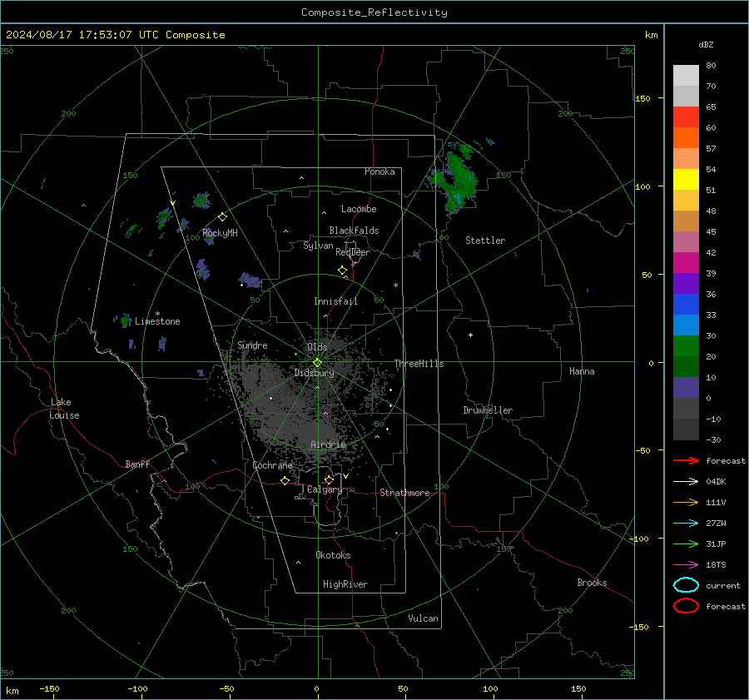This screenshot has height=700, width=749.
Task: Click the Airdrie label
Action: coord(328,444)
